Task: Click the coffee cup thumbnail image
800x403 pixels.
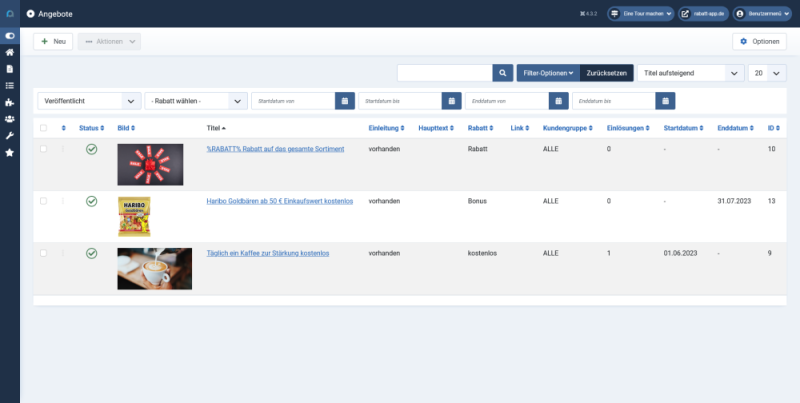Action: click(154, 268)
